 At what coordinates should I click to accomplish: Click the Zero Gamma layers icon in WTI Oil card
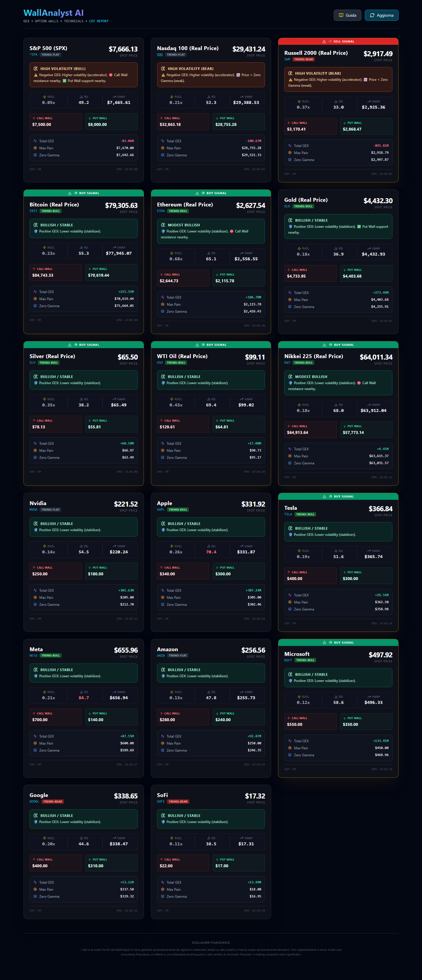tap(163, 458)
